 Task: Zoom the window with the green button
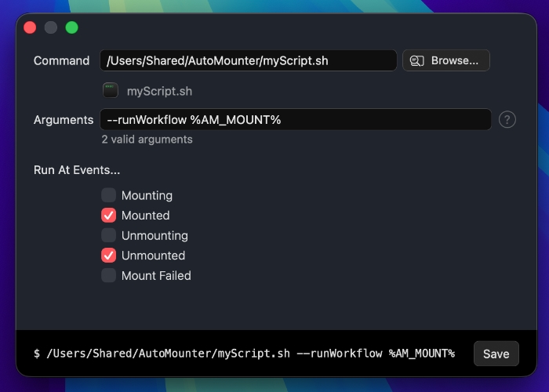72,27
